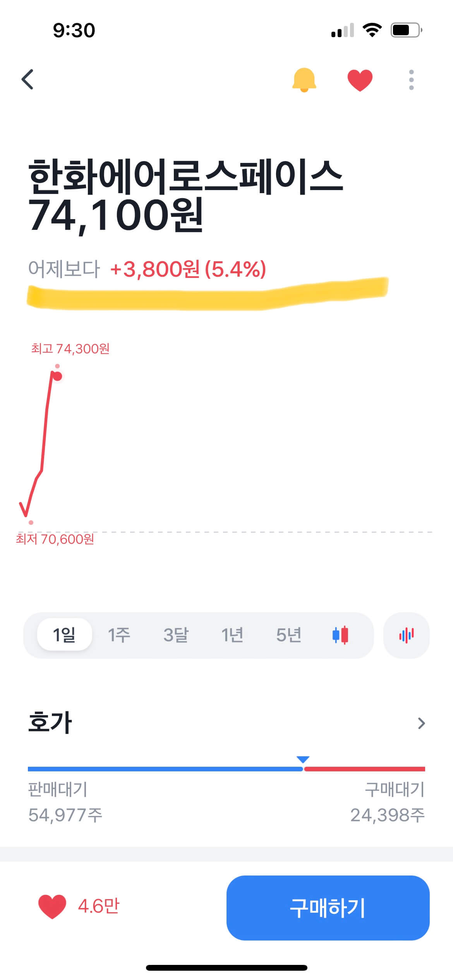Viewport: 453px width, 980px height.
Task: Tap the back arrow icon
Action: click(27, 80)
